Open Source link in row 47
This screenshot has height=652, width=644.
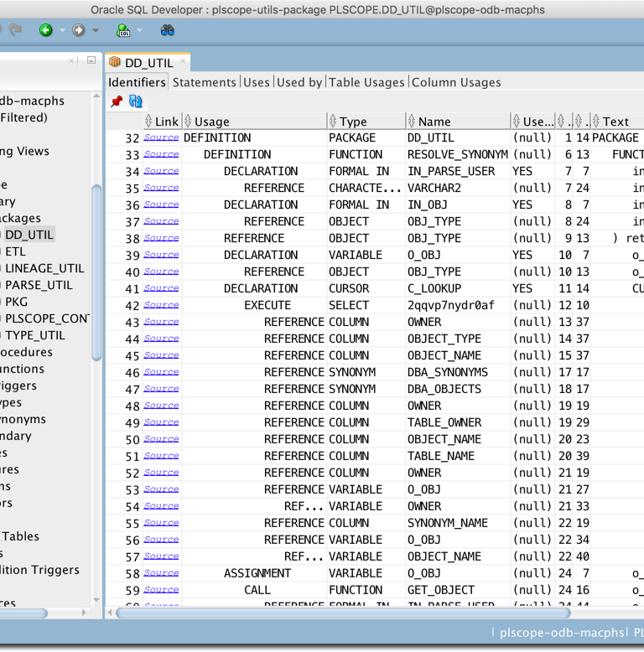(x=161, y=388)
